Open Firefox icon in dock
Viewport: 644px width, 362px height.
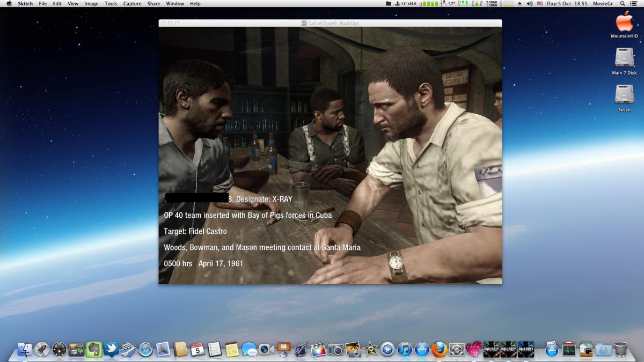pos(439,350)
